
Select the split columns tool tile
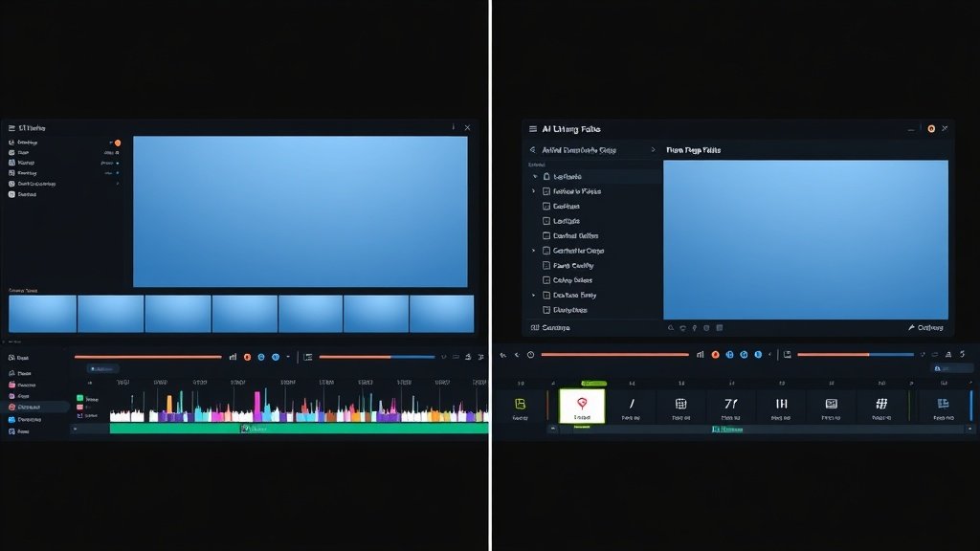click(x=781, y=407)
